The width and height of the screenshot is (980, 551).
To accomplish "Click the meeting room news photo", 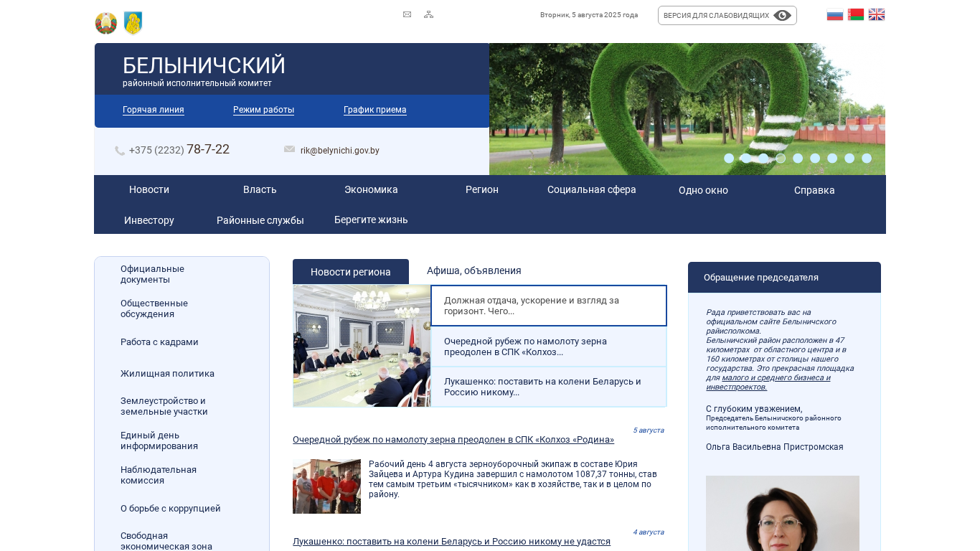I will point(362,346).
